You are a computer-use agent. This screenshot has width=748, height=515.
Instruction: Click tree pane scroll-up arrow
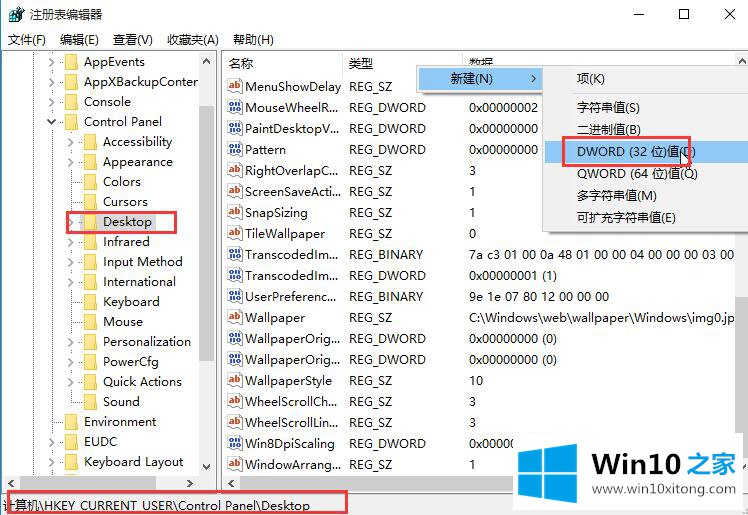pyautogui.click(x=207, y=61)
